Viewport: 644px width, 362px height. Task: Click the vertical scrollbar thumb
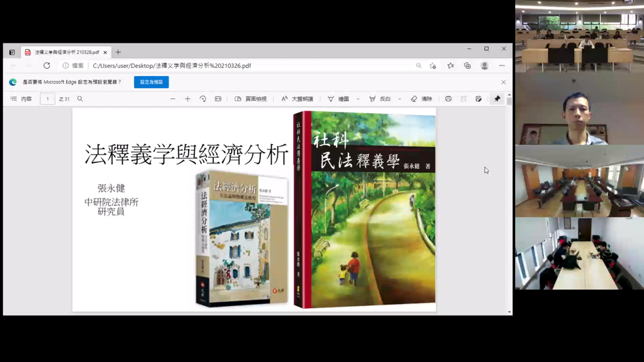coord(509,101)
